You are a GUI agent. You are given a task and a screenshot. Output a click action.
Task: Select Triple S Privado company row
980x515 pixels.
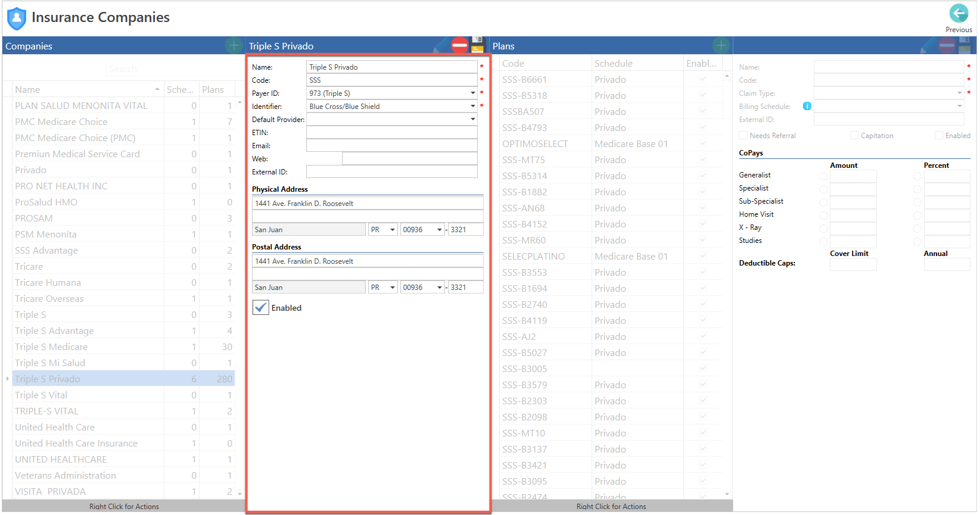[123, 379]
